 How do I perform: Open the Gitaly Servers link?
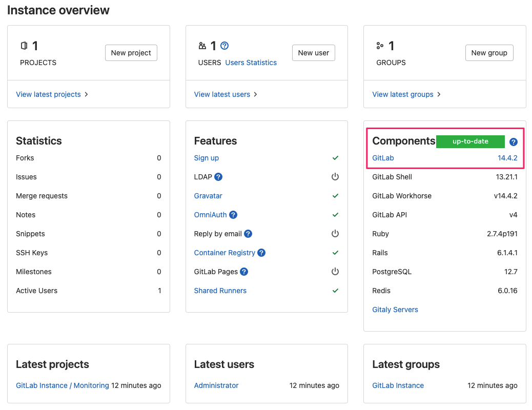(395, 310)
